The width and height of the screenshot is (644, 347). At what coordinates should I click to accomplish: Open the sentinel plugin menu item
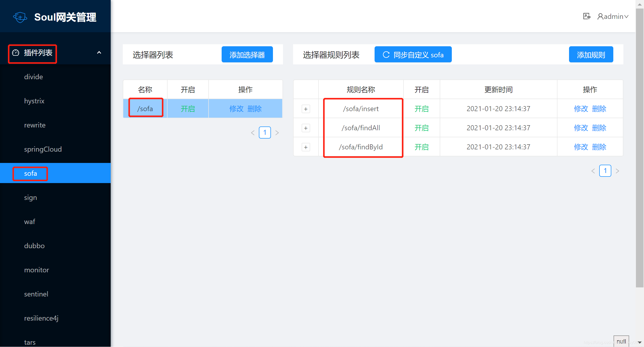pyautogui.click(x=36, y=294)
